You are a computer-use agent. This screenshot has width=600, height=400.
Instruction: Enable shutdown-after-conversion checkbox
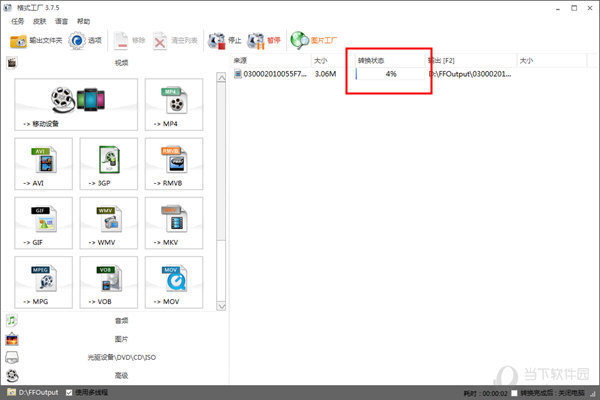[x=514, y=393]
